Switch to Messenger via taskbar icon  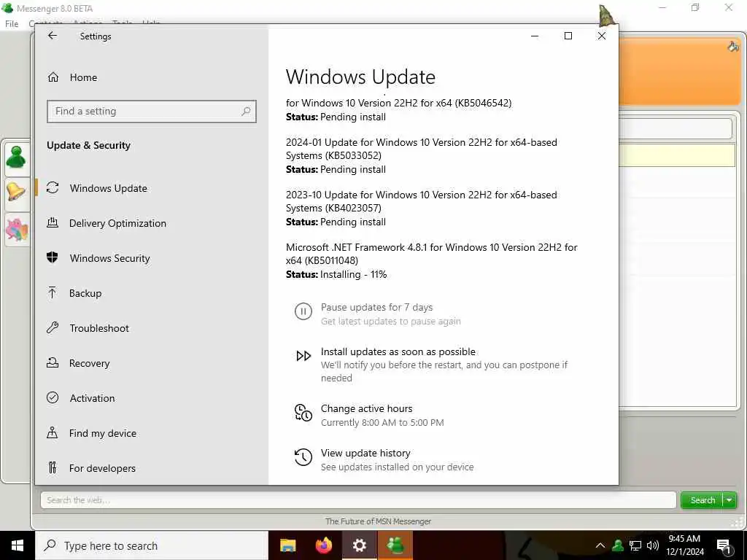(395, 545)
